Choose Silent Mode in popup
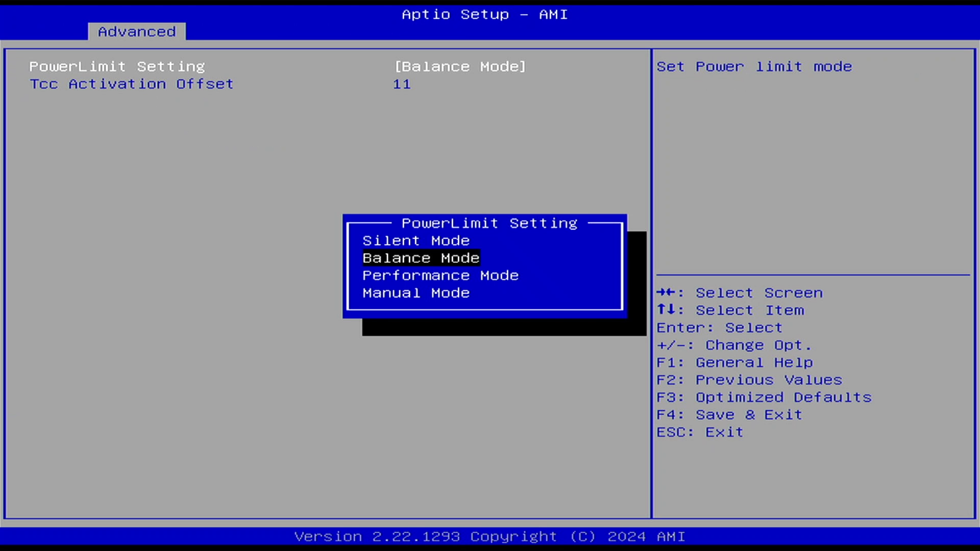 pyautogui.click(x=416, y=241)
